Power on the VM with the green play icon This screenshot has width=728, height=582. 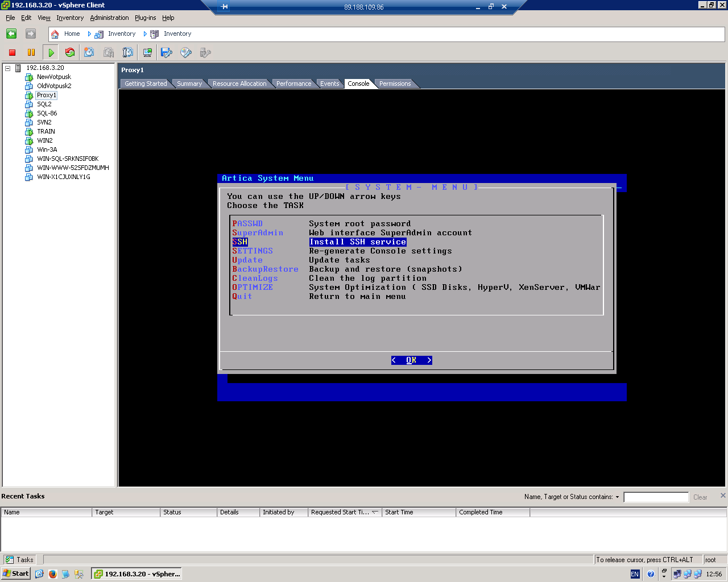[x=51, y=52]
